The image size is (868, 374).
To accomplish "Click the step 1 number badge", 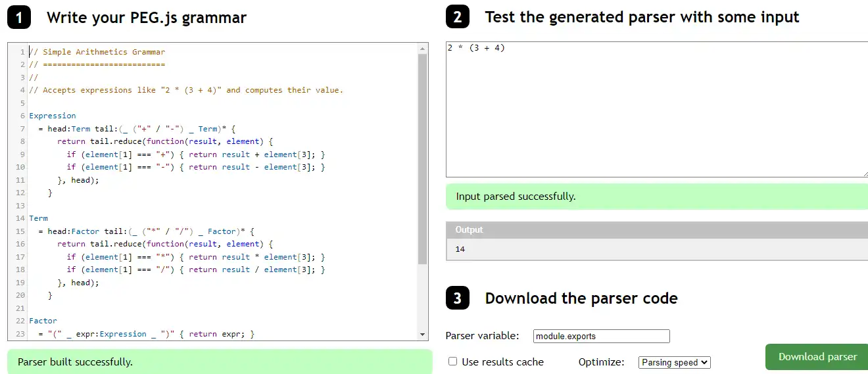I will click(x=19, y=18).
